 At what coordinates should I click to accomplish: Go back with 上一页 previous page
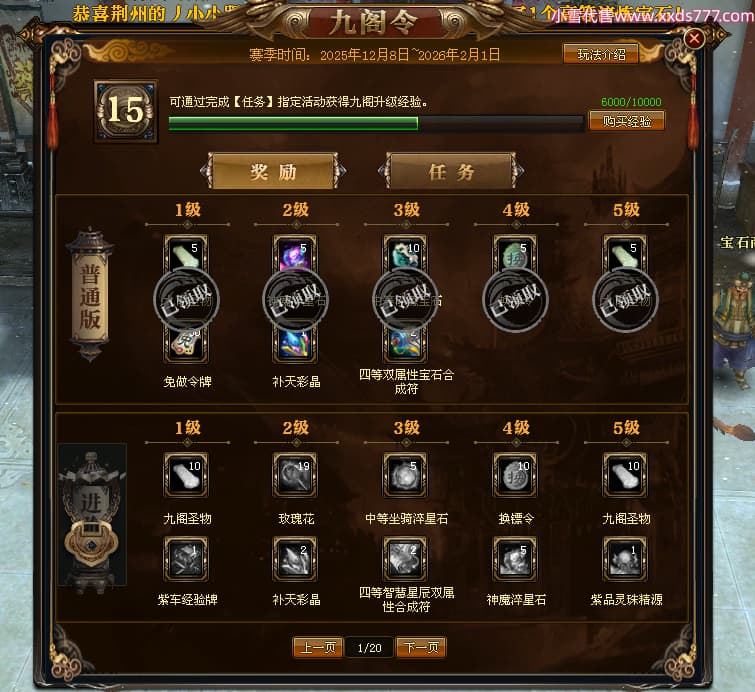click(318, 647)
